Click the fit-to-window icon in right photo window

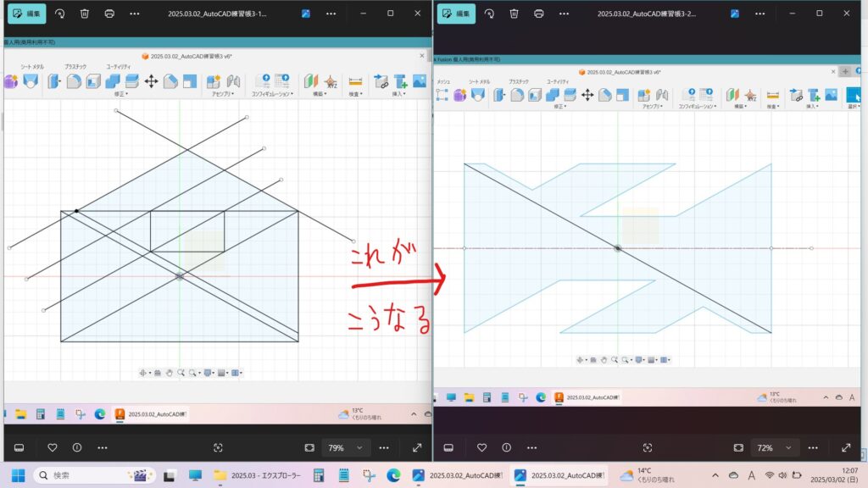click(x=738, y=447)
